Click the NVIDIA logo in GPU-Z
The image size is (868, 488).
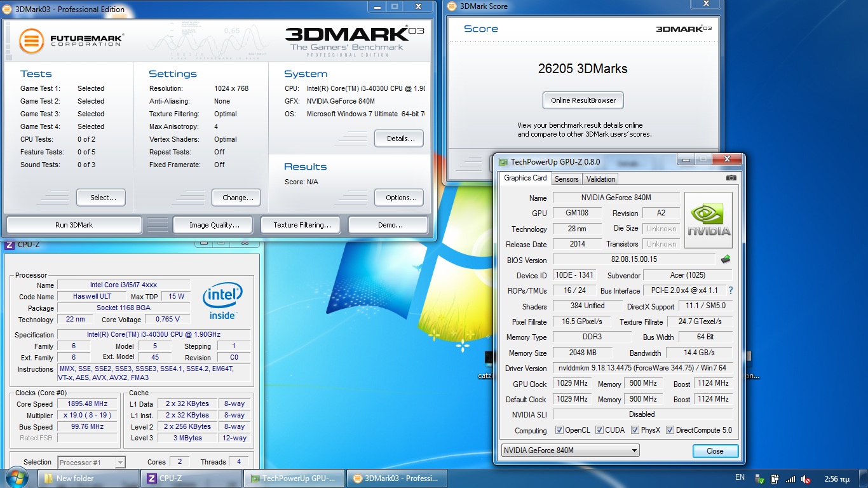pos(709,220)
